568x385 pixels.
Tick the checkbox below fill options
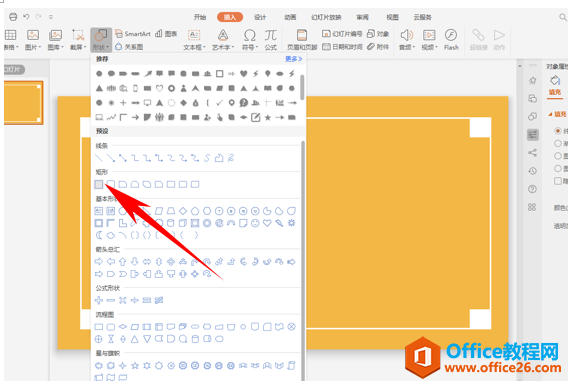tap(558, 181)
